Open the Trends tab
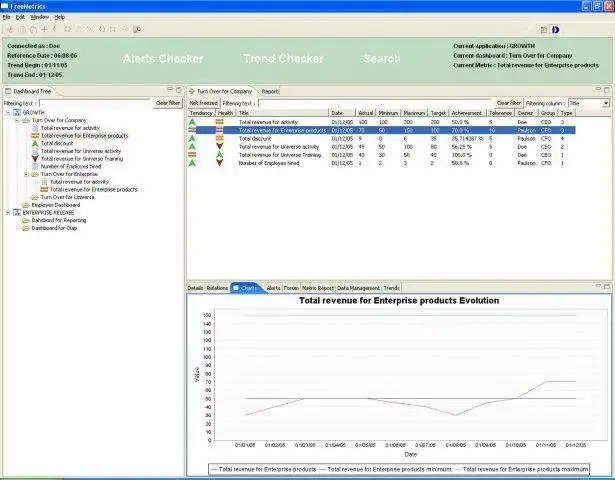The height and width of the screenshot is (480, 615). pyautogui.click(x=391, y=288)
